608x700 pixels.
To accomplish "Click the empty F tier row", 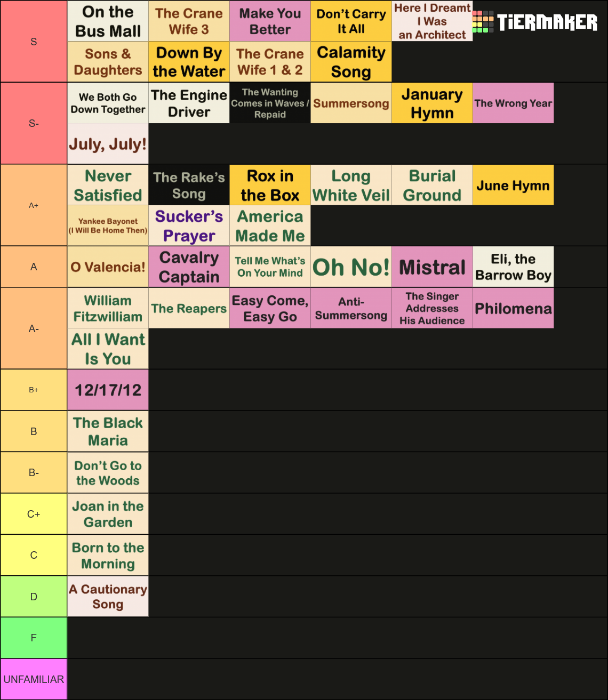I will point(338,638).
